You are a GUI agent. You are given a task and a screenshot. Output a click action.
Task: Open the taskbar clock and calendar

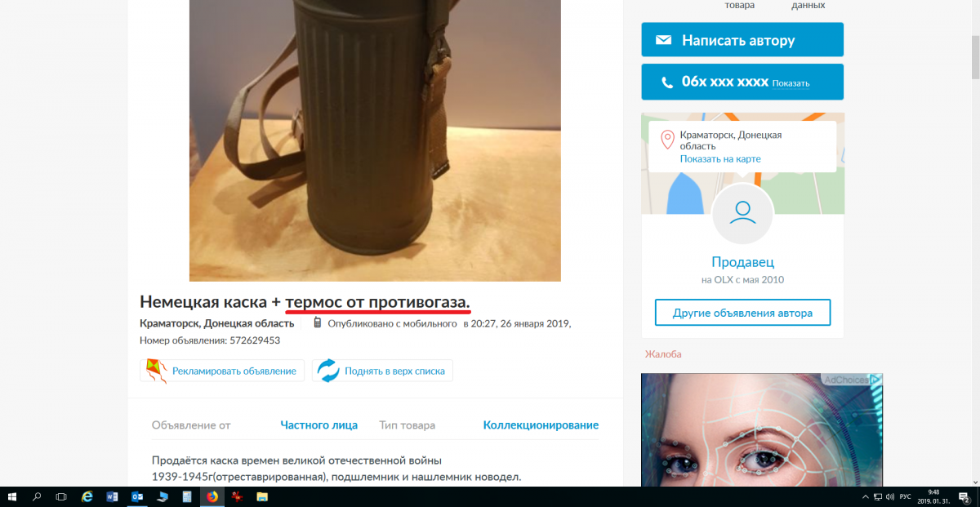point(933,496)
